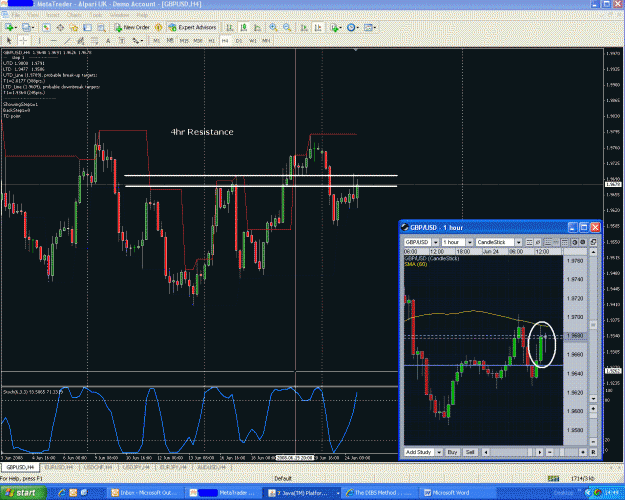The width and height of the screenshot is (625, 500).
Task: Open the File menu
Action: 16,15
